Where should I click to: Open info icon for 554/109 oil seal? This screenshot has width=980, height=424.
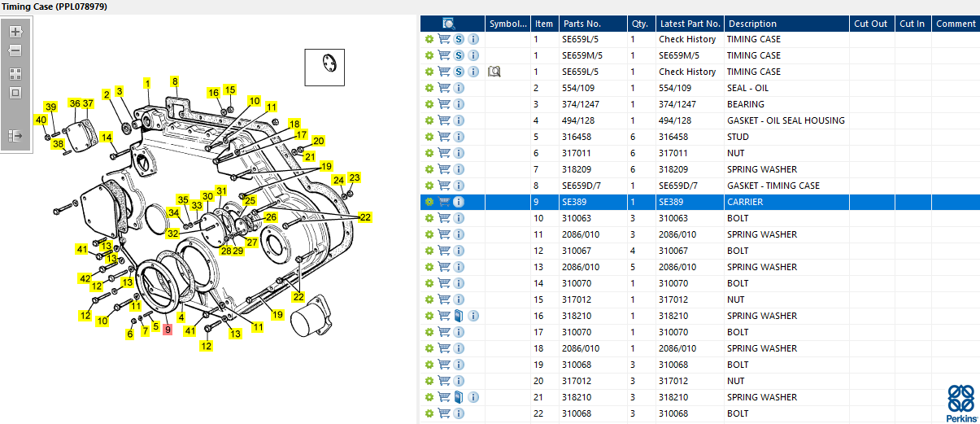point(459,88)
